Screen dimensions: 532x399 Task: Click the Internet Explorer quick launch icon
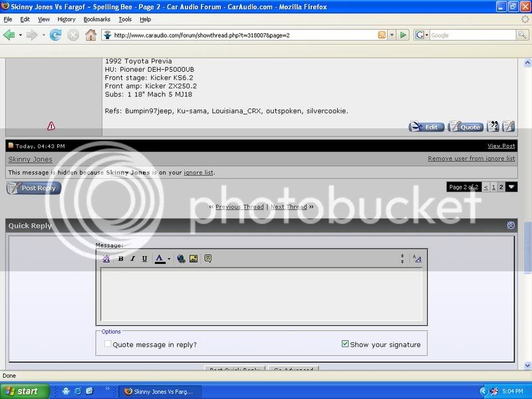pyautogui.click(x=78, y=391)
